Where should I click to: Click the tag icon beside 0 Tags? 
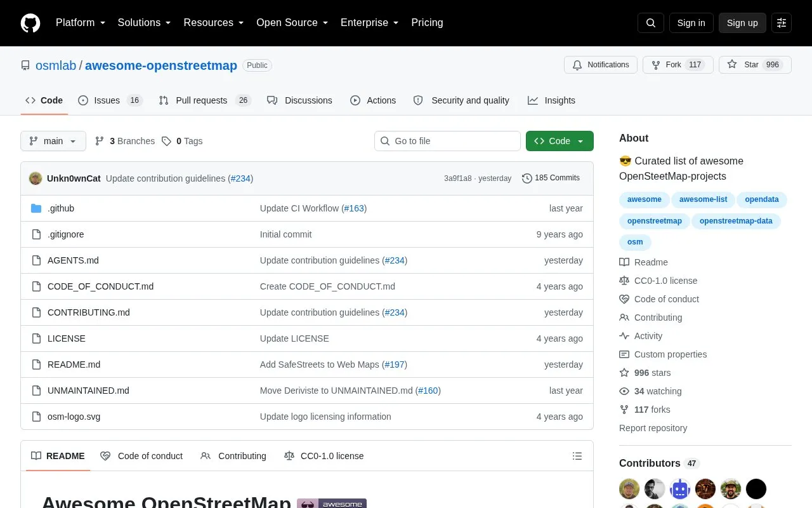166,141
